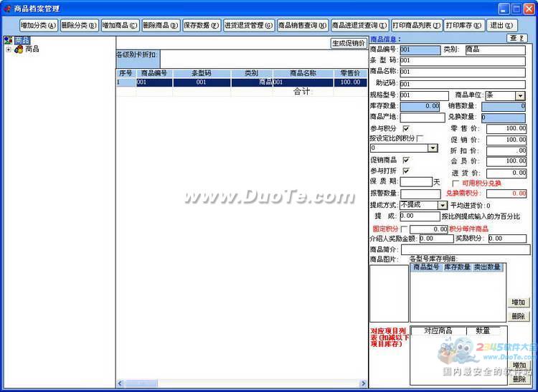Click the 折扣价 input field

pos(506,150)
